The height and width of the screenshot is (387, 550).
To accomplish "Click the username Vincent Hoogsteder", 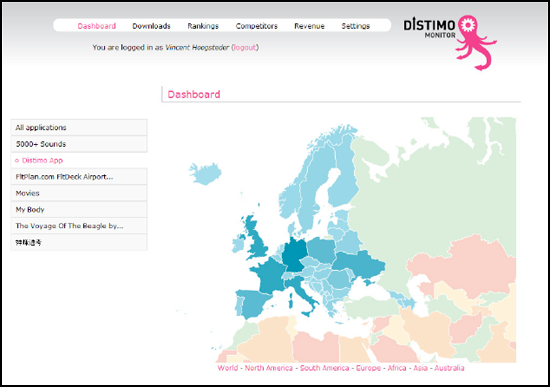I will pos(197,47).
